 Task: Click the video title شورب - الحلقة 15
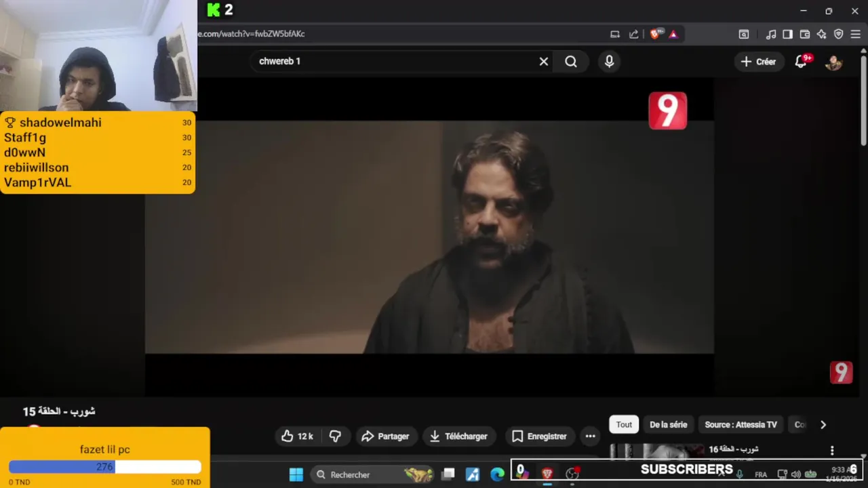tap(59, 411)
